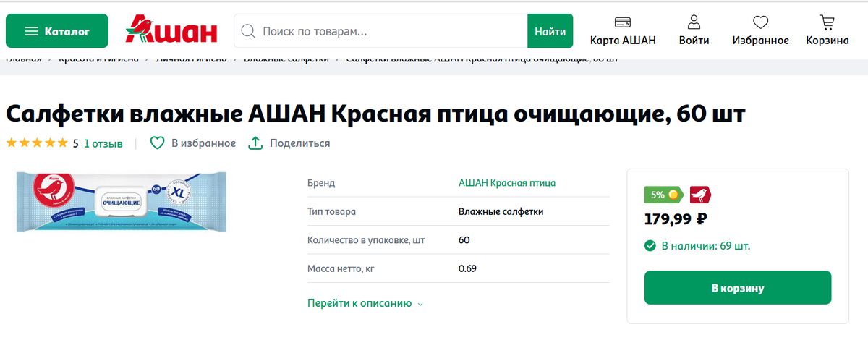
Task: Click the five-star product rating
Action: pyautogui.click(x=37, y=143)
